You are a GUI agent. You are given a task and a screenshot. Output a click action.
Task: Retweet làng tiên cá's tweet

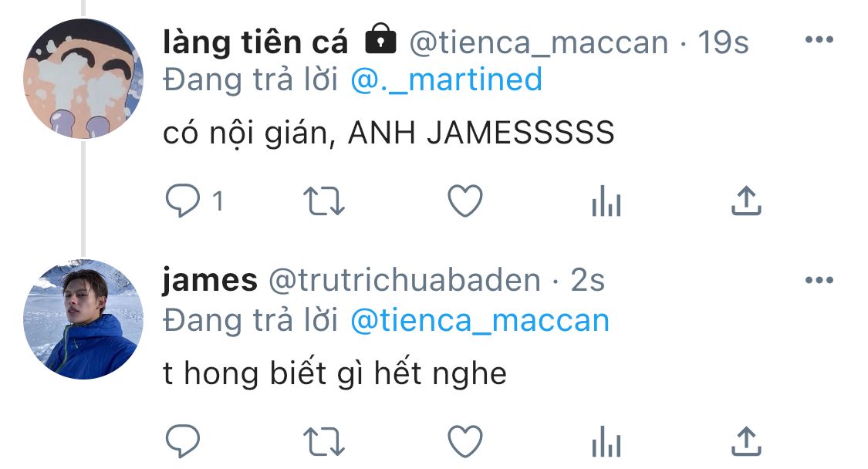(324, 201)
